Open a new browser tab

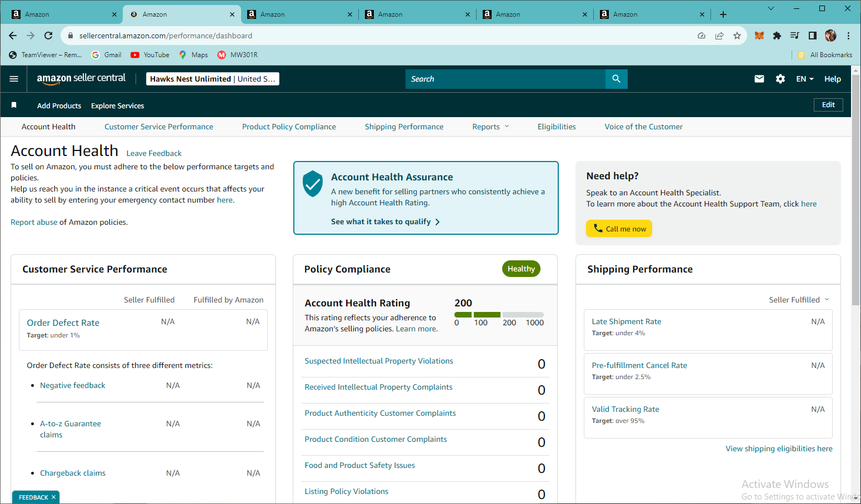pos(723,14)
